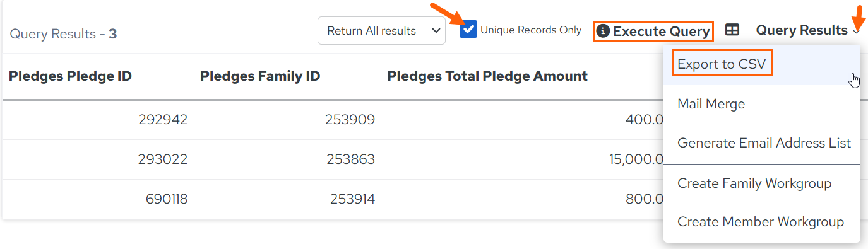This screenshot has width=868, height=249.
Task: Click the info icon beside Execute Query
Action: (x=603, y=31)
